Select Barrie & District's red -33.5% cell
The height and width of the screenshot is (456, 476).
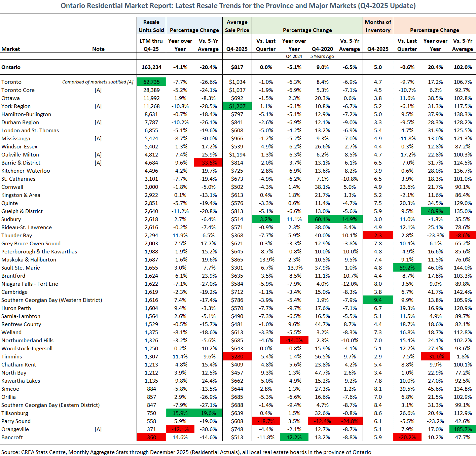[x=208, y=163]
